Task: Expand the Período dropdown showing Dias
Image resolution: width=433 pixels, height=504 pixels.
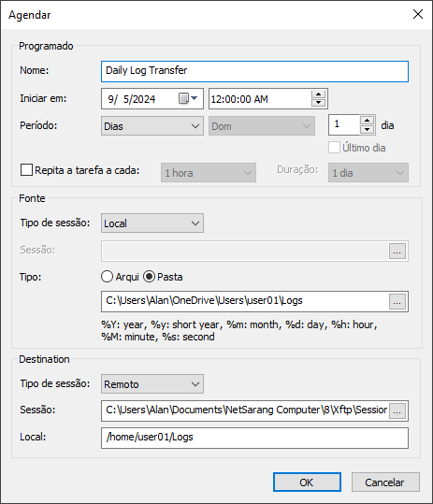Action: 152,126
